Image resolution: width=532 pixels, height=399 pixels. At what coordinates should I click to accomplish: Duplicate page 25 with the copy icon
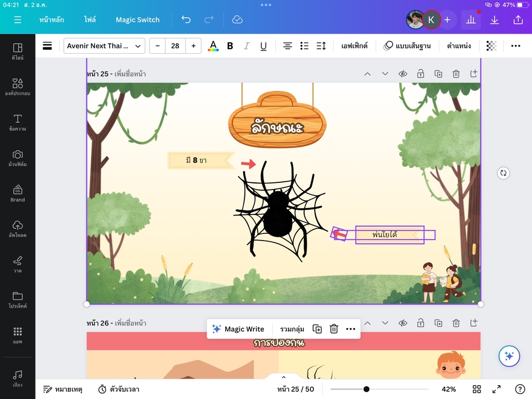click(438, 74)
